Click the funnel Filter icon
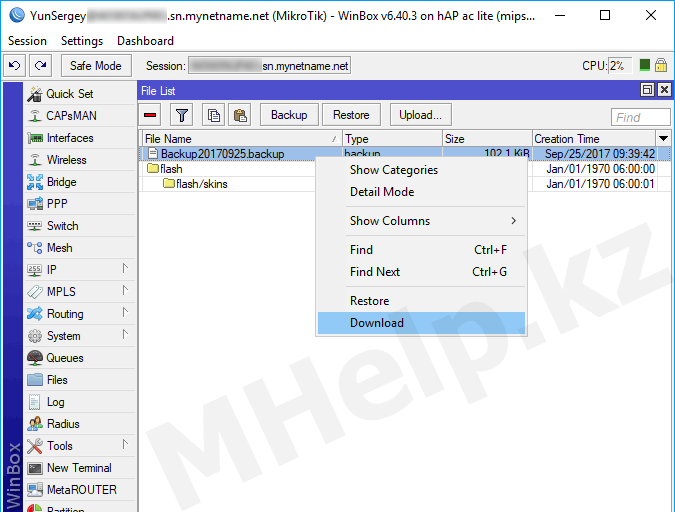 pyautogui.click(x=181, y=115)
